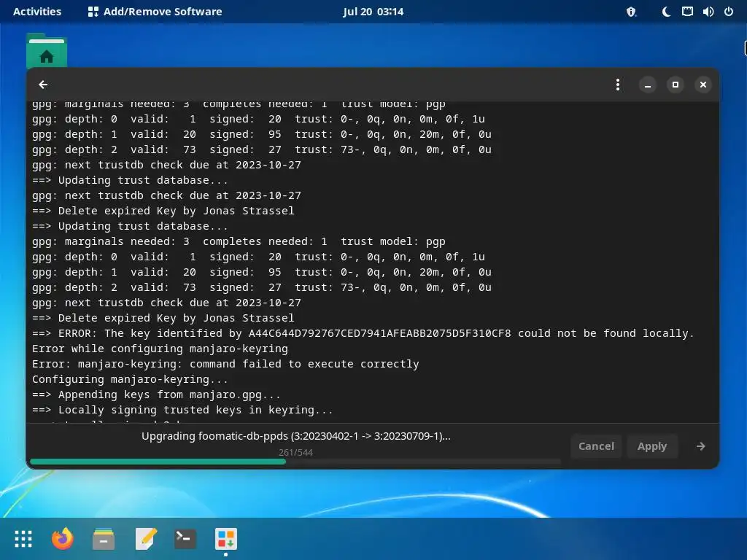Open the Files manager from dock

[x=104, y=539]
